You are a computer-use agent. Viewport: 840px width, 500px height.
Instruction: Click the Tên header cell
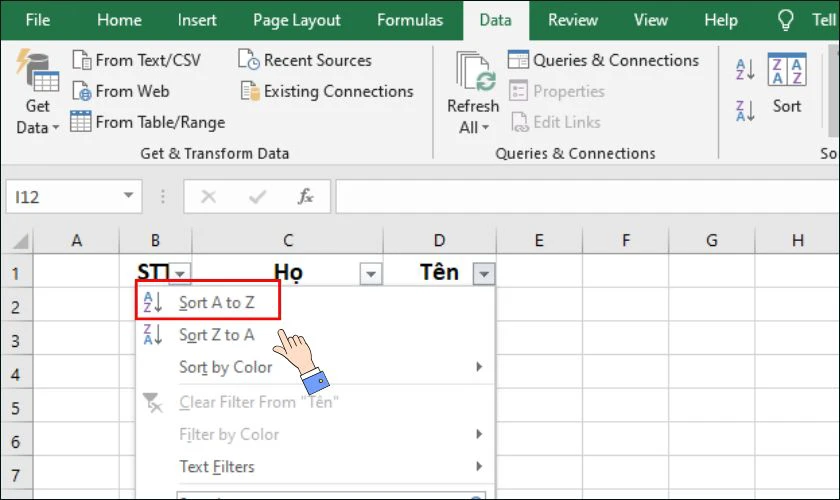coord(439,272)
